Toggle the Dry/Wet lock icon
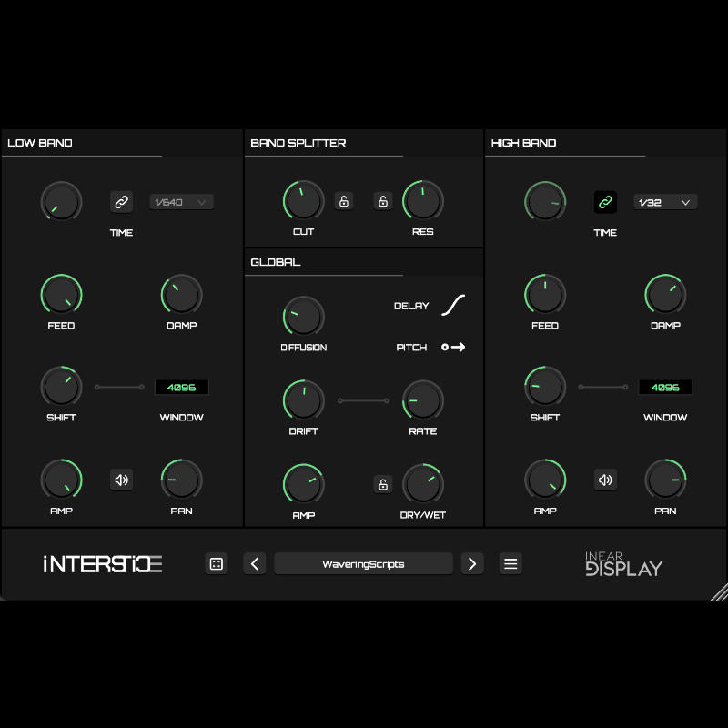The height and width of the screenshot is (728, 728). tap(383, 484)
